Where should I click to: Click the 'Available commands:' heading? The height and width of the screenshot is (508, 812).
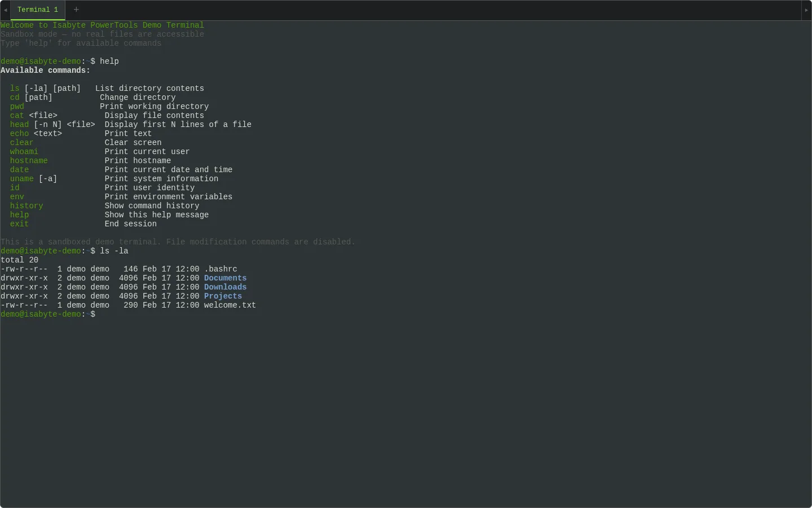click(x=46, y=71)
